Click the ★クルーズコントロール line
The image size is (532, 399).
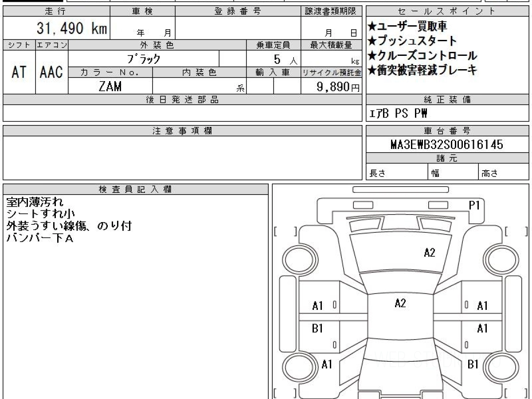point(422,55)
